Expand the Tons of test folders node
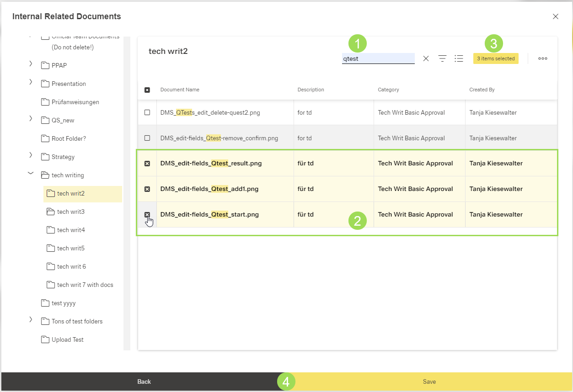Image resolution: width=573 pixels, height=392 pixels. point(31,320)
